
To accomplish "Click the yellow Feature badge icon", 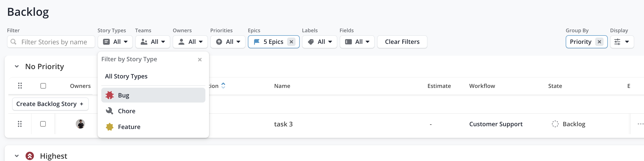I will [109, 127].
